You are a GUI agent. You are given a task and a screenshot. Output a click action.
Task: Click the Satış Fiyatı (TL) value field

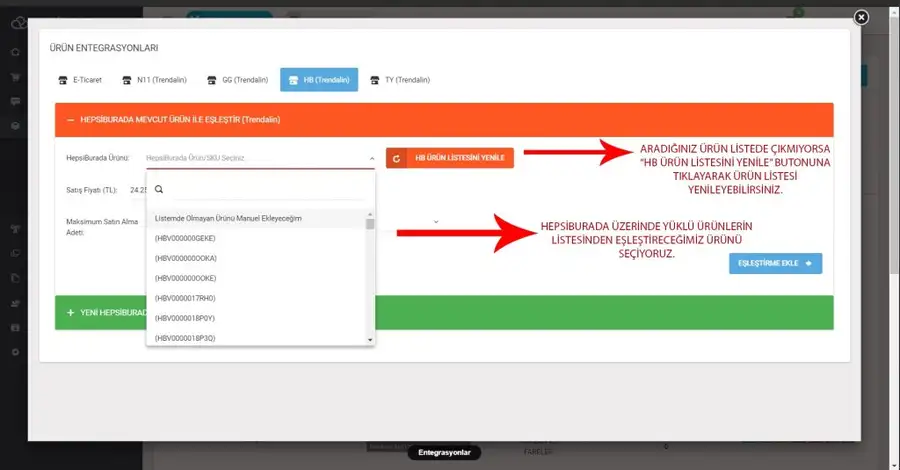pos(138,190)
